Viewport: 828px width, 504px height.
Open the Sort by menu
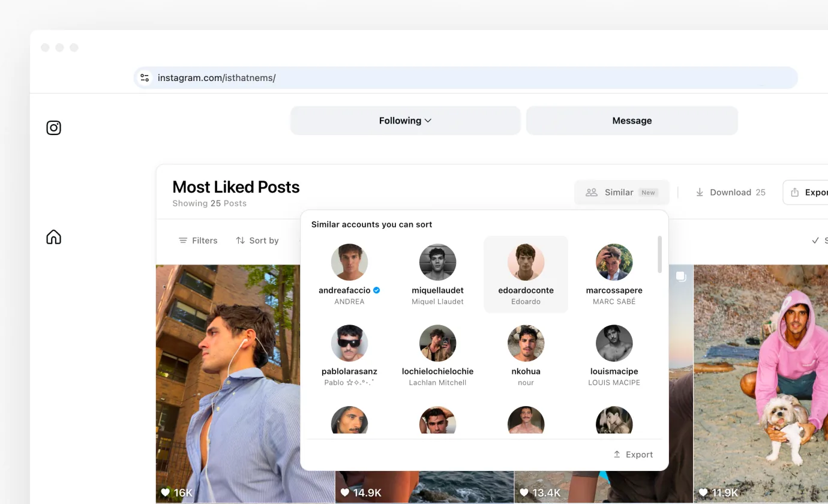tap(257, 241)
